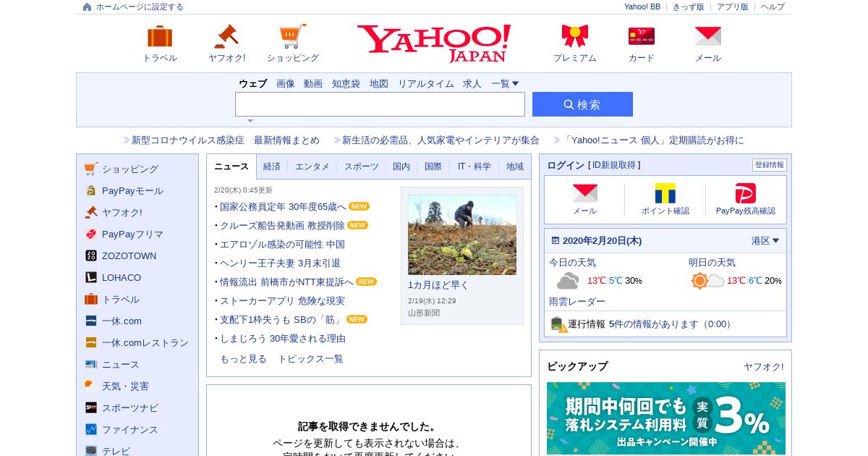Click the ニュース icon in sidebar
Screen dimensions: 868x456
tap(90, 364)
